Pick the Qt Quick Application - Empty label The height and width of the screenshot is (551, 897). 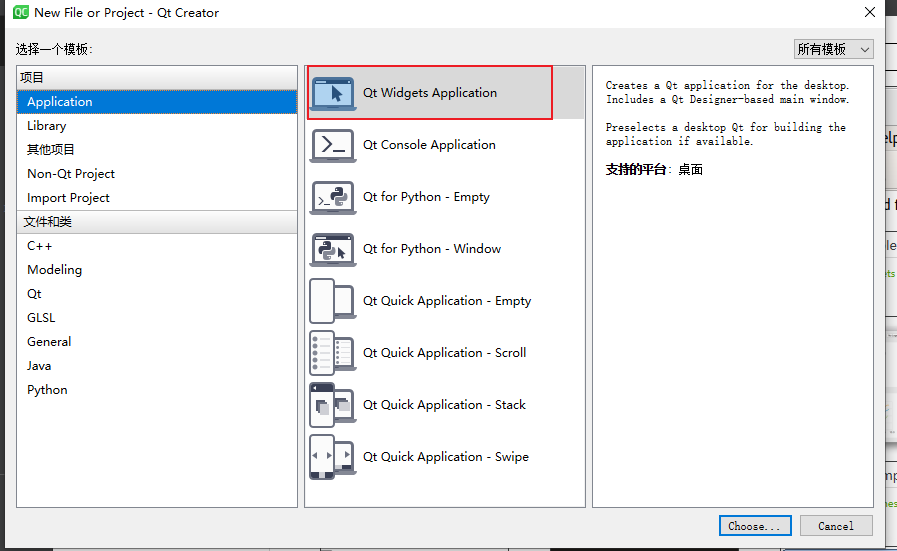pos(447,301)
